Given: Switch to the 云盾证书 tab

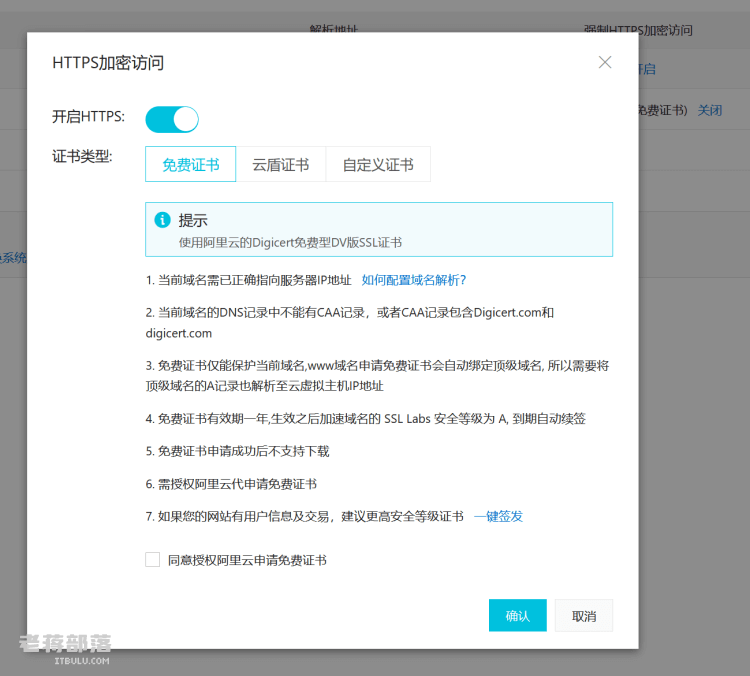Looking at the screenshot, I should (x=281, y=164).
